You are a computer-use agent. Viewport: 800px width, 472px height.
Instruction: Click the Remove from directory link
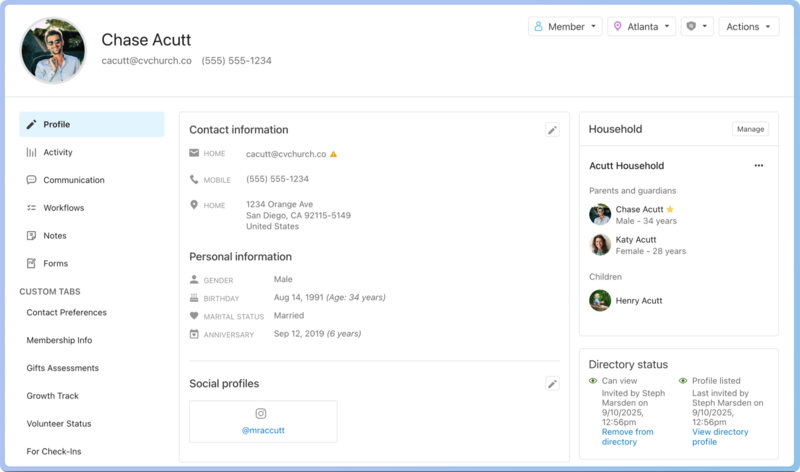[626, 436]
